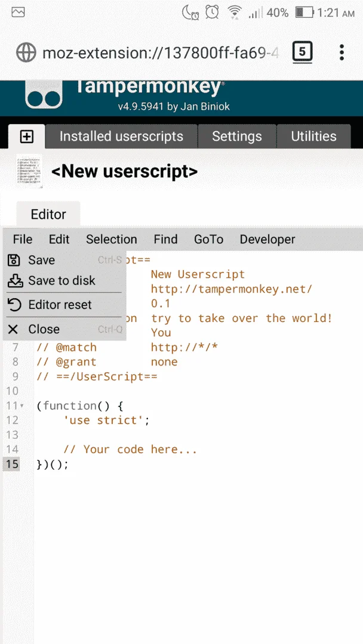Open the Find menu
The height and width of the screenshot is (644, 363).
[165, 240]
